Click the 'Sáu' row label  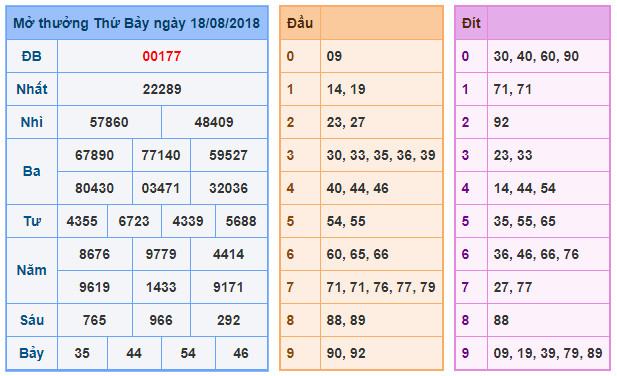click(31, 320)
